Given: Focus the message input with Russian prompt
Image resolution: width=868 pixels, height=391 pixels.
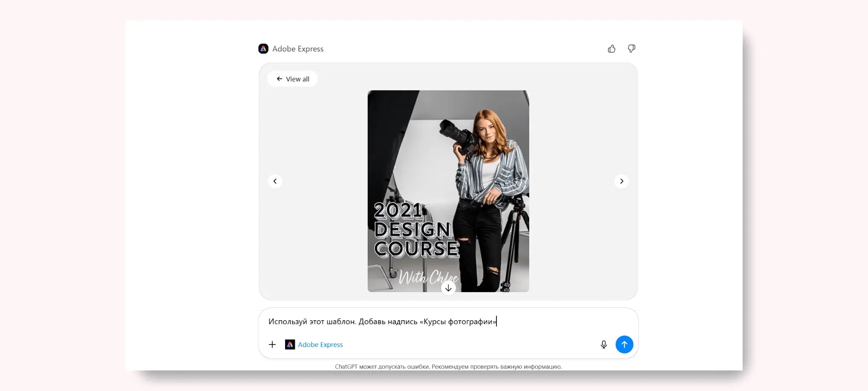Looking at the screenshot, I should tap(382, 321).
